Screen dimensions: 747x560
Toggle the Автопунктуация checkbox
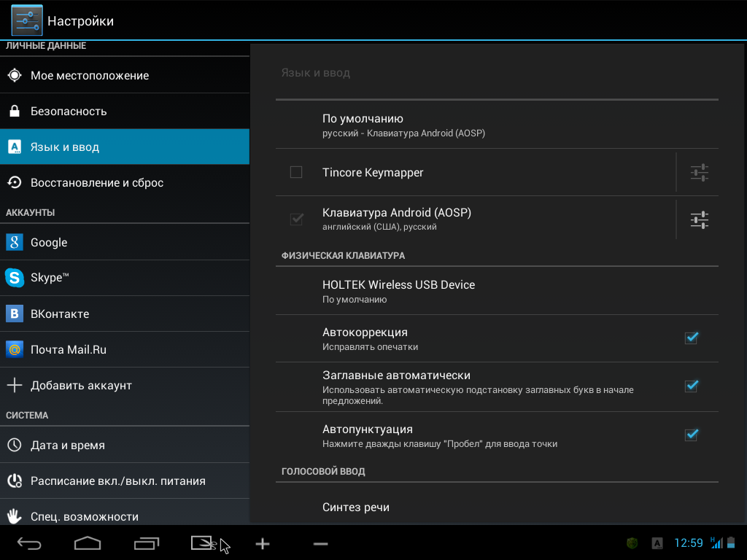tap(691, 435)
